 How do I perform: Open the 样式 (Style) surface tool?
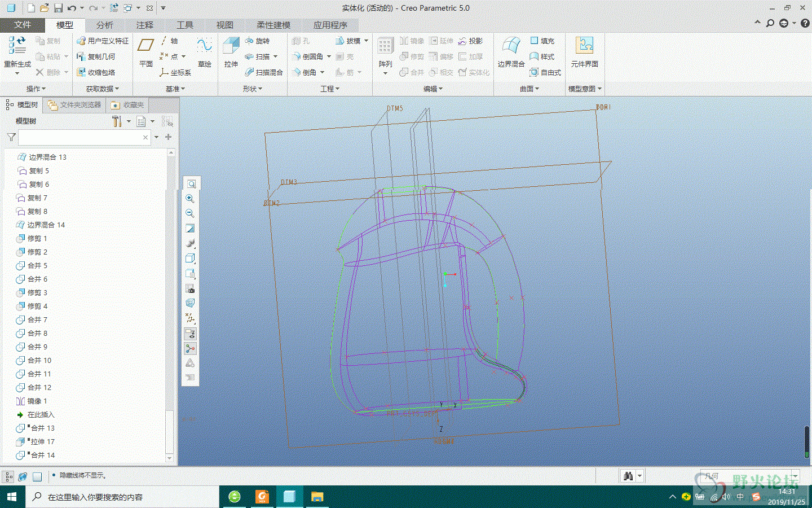(542, 56)
